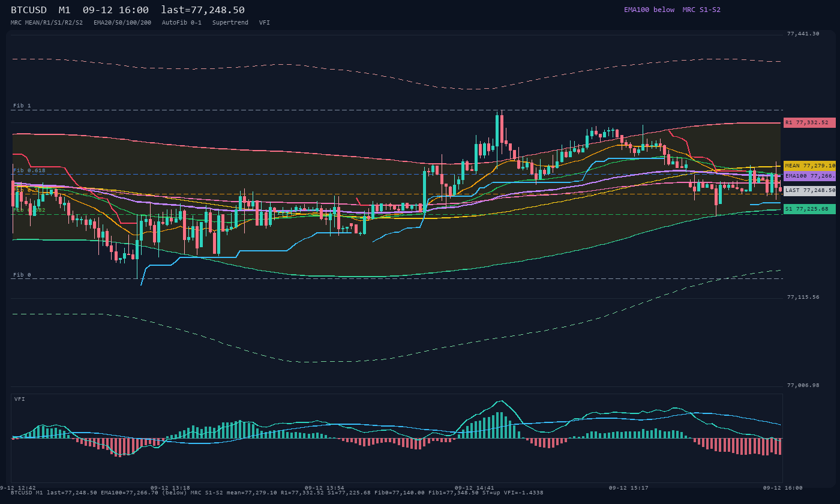Click the VFI label inside the lower pane
The image size is (840, 504).
pyautogui.click(x=20, y=399)
